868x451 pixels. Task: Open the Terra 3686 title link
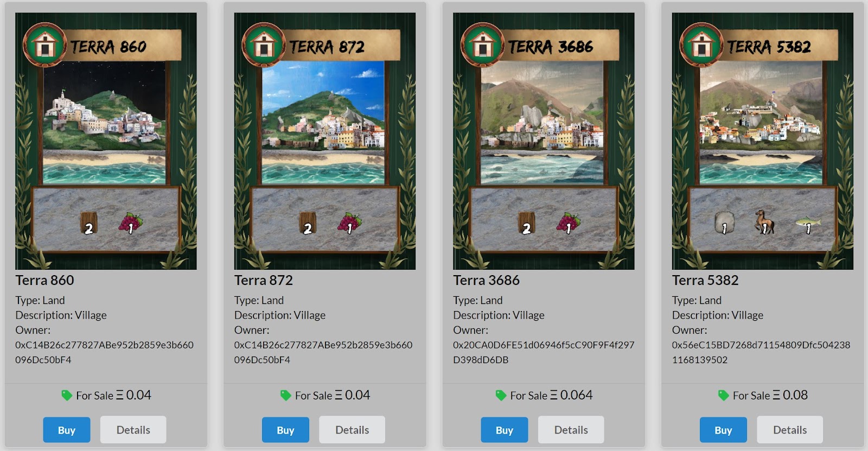pyautogui.click(x=486, y=280)
